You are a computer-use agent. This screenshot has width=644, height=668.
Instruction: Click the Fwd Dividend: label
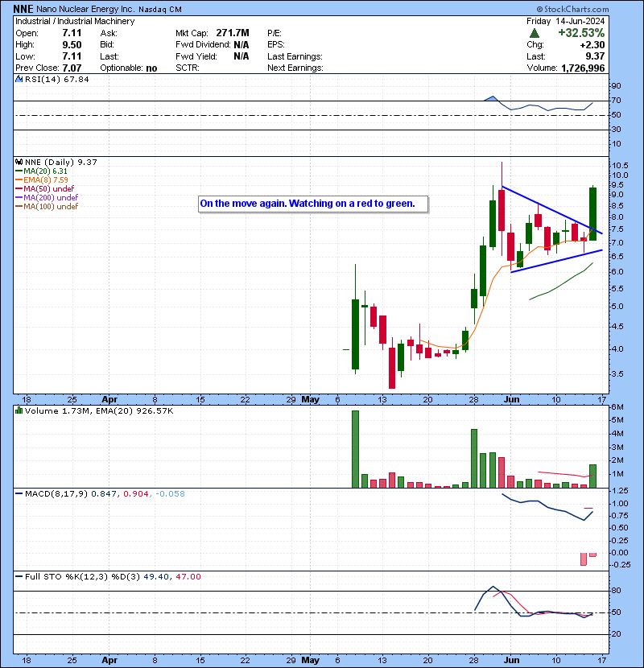click(x=203, y=45)
